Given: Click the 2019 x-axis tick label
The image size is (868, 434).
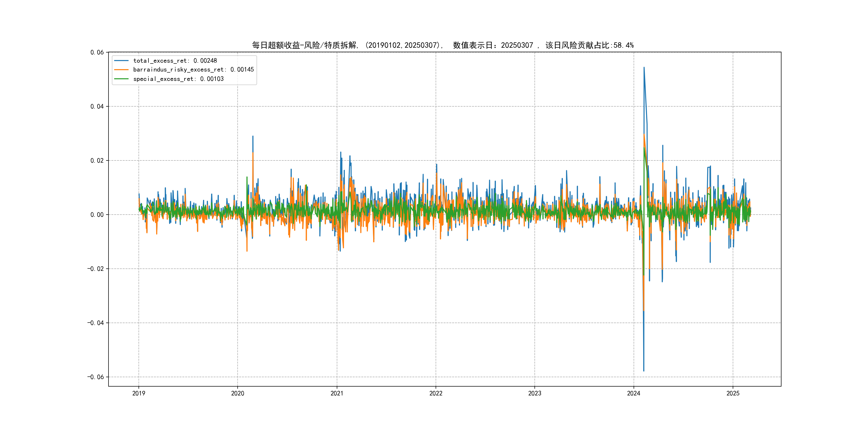Looking at the screenshot, I should pyautogui.click(x=139, y=393).
